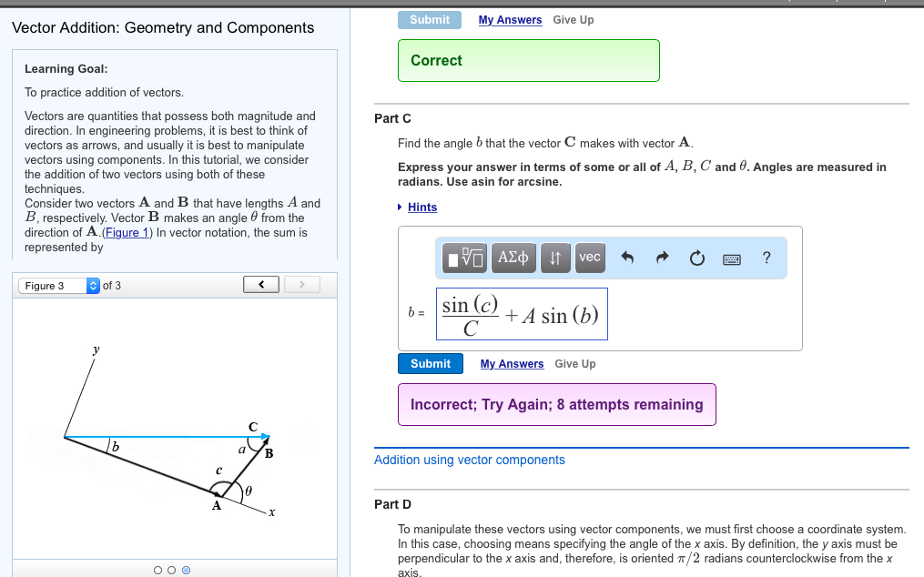The image size is (924, 577).
Task: Submit the Part C answer
Action: [x=430, y=363]
